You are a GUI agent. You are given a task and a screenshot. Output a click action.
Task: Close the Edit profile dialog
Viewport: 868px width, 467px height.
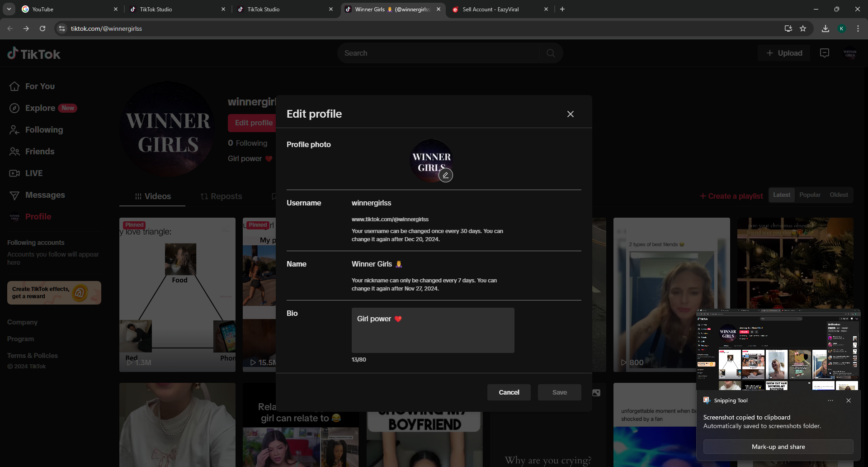click(571, 114)
